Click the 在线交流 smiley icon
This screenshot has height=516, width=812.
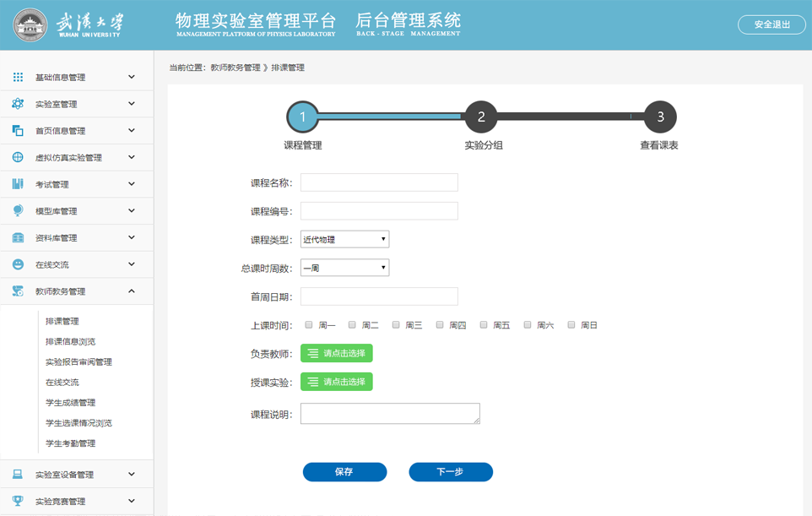click(19, 264)
